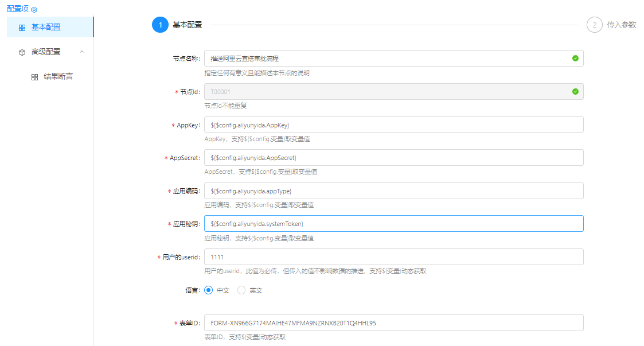Click step 2 circle for 传入参数
The image size is (644, 346).
[595, 25]
